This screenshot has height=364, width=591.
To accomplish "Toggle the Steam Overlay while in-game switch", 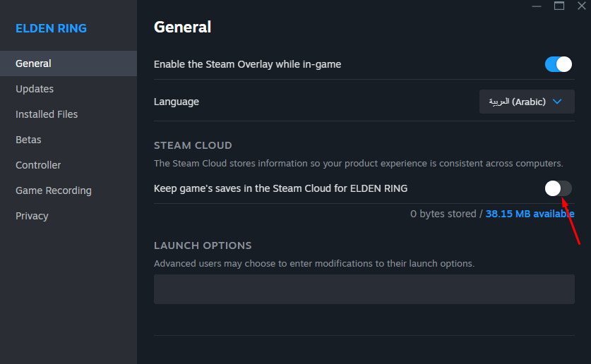I will (x=558, y=64).
